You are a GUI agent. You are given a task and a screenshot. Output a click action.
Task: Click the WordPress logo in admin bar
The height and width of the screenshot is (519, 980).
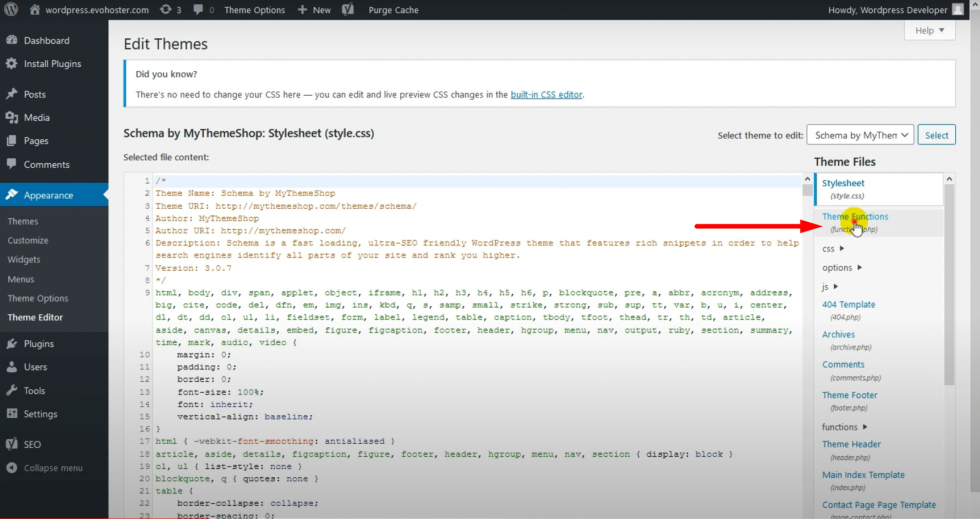point(11,9)
